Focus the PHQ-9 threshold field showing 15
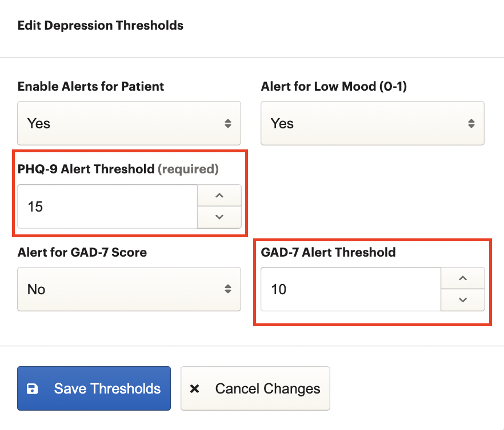504x430 pixels. 107,207
